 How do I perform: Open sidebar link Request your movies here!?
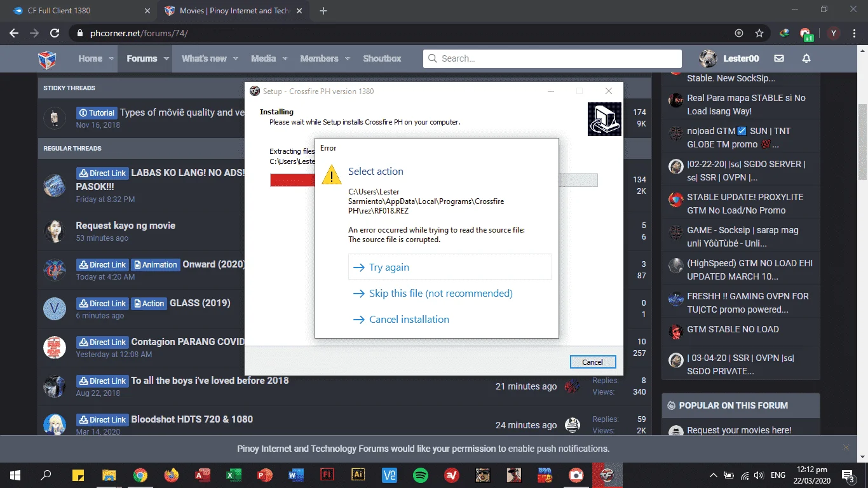point(739,430)
